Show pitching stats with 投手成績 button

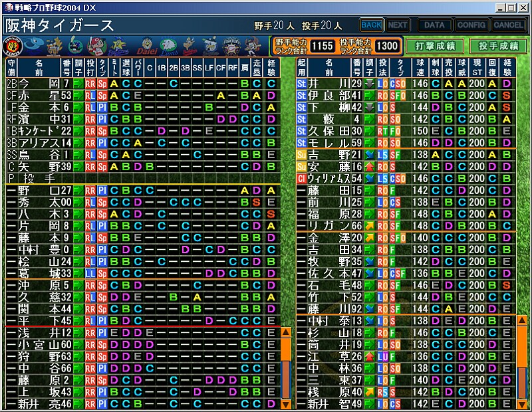(x=498, y=46)
